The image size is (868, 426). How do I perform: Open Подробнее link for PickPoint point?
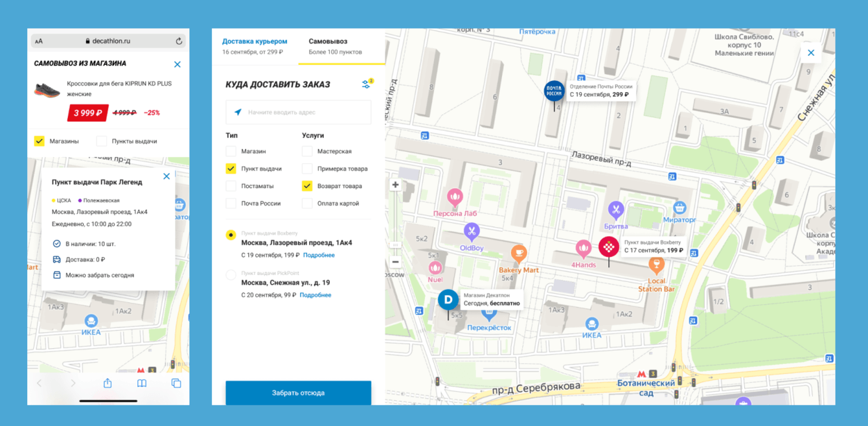pos(315,295)
